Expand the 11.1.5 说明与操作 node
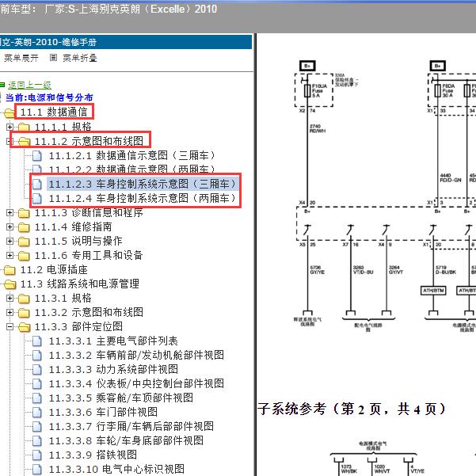This screenshot has width=476, height=476. point(10,241)
